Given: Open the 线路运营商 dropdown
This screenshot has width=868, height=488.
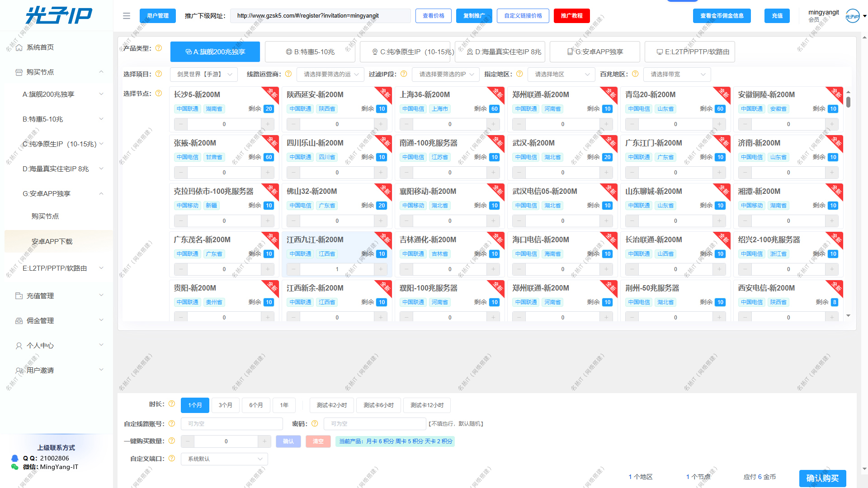Looking at the screenshot, I should click(330, 74).
